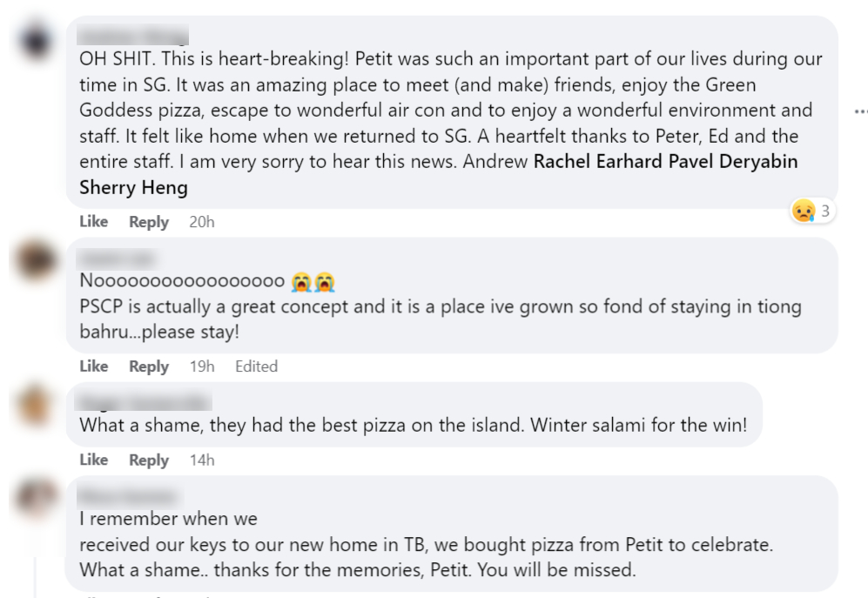
Task: Open tagged profile Rachel Earhard
Action: point(600,162)
